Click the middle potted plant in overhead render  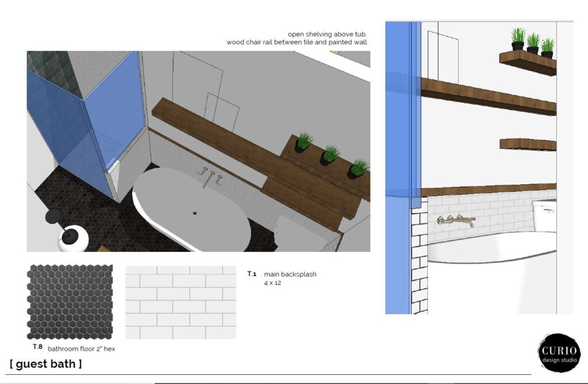click(x=330, y=155)
